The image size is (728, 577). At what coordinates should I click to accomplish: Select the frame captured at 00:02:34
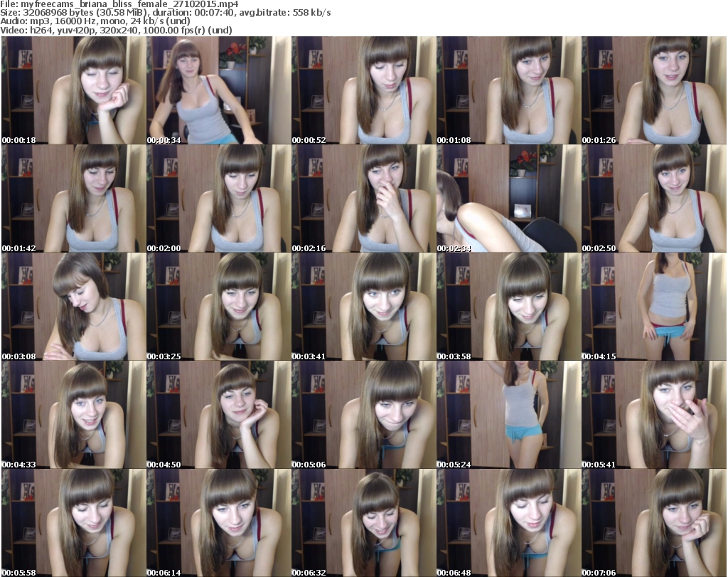coord(509,198)
